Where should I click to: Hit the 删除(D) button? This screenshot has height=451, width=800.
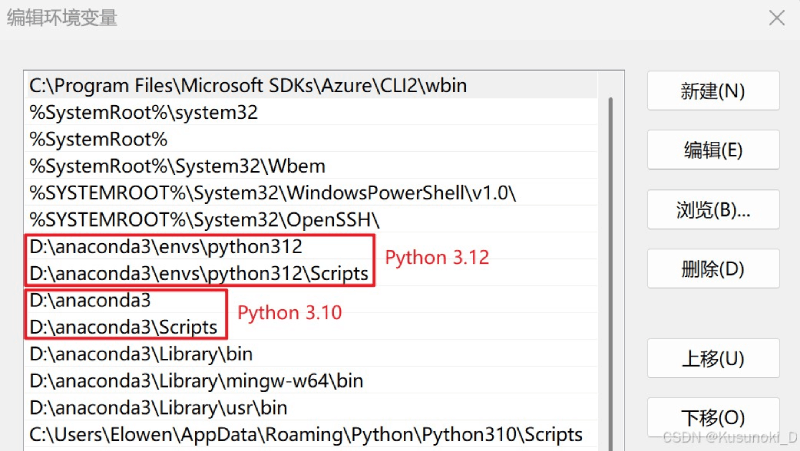(x=713, y=269)
